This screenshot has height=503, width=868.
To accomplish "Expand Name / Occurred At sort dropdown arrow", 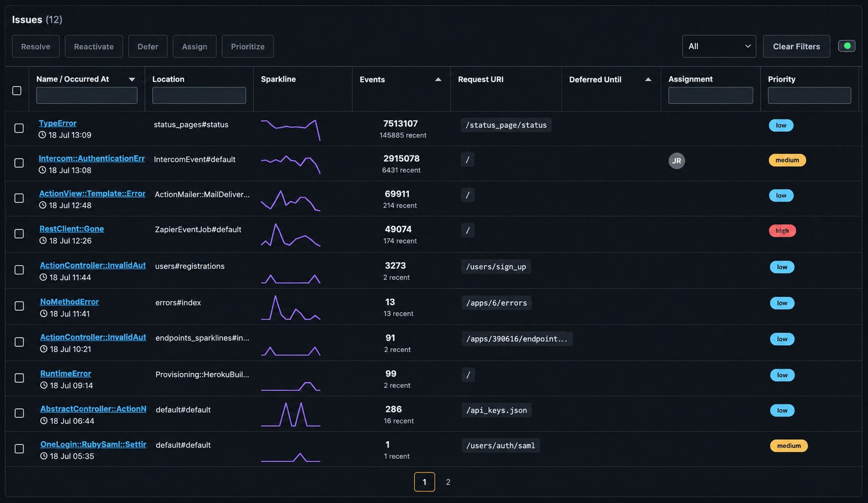I will (132, 80).
